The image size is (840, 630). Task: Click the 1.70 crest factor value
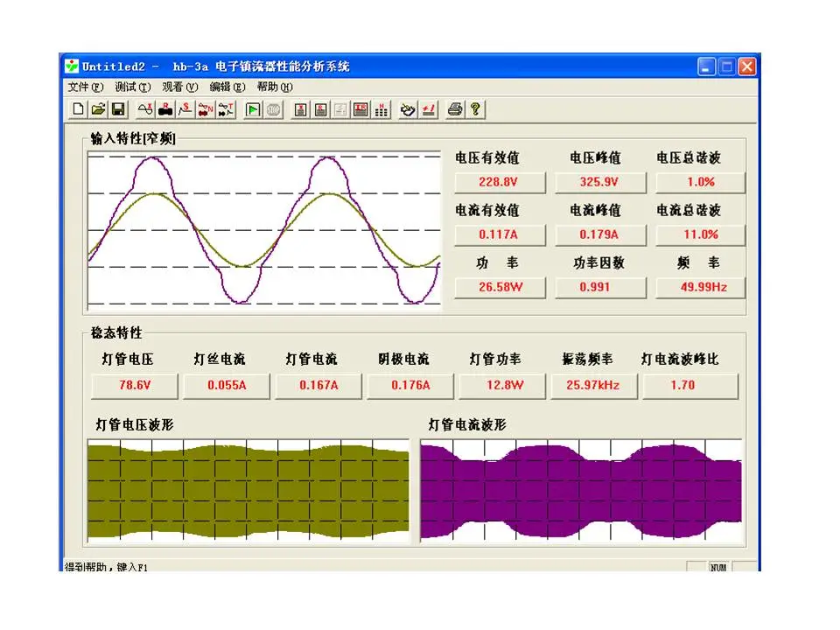[690, 386]
